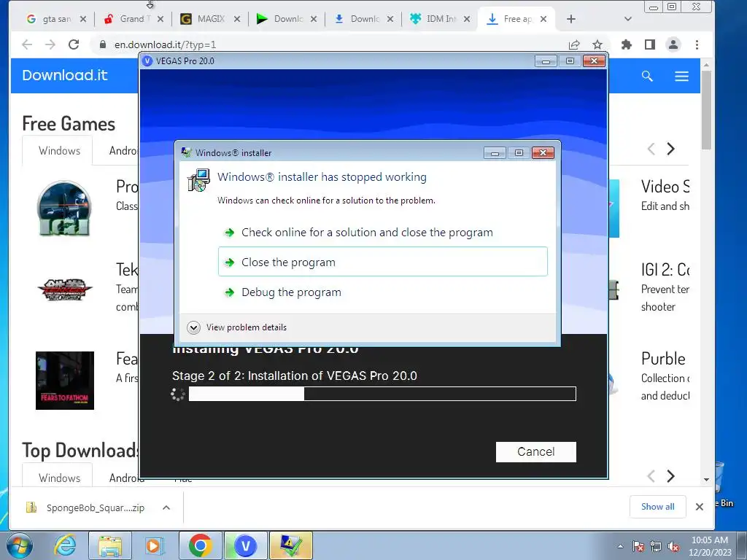Open network icon in system tray

tap(656, 546)
